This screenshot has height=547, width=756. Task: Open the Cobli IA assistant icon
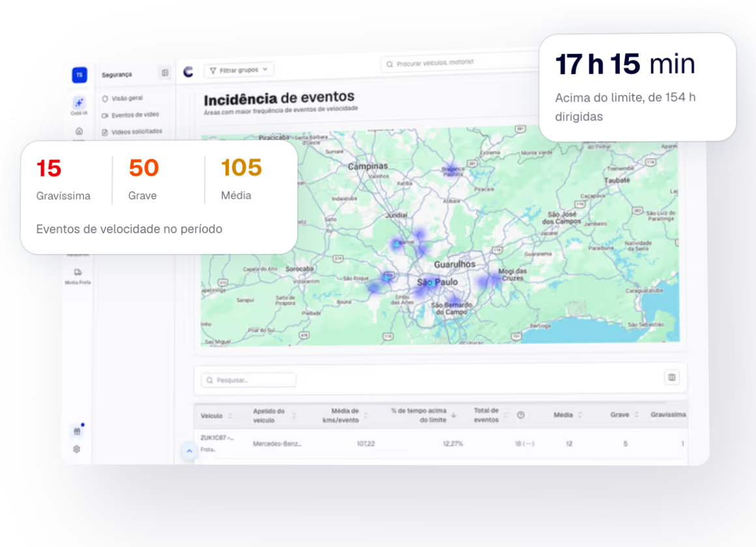point(79,103)
